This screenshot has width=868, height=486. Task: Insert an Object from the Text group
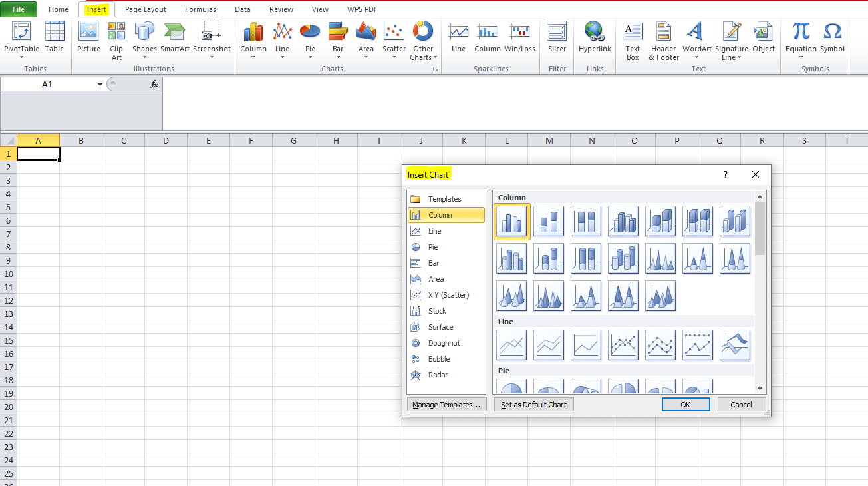(764, 37)
